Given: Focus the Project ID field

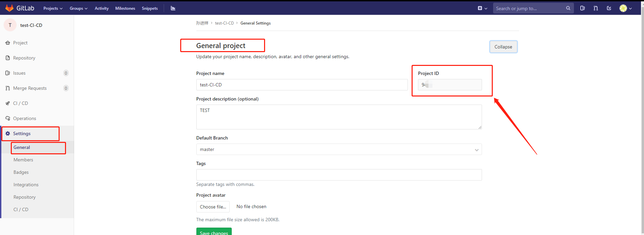Looking at the screenshot, I should [450, 85].
